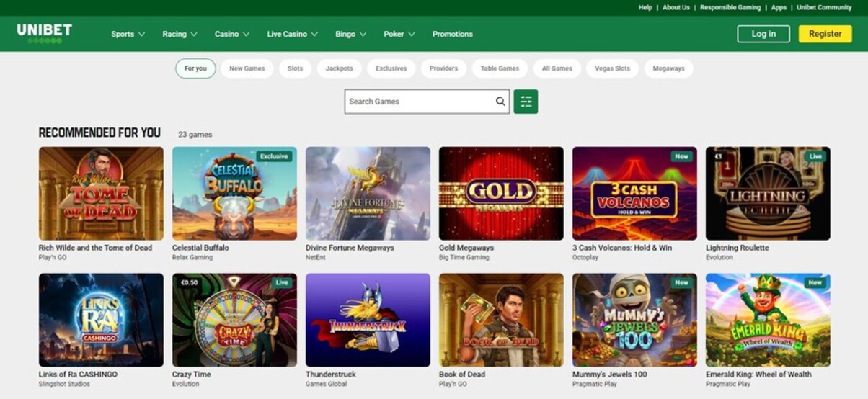The width and height of the screenshot is (868, 399).
Task: Click the 'Relax Gaming' provider text
Action: (192, 258)
